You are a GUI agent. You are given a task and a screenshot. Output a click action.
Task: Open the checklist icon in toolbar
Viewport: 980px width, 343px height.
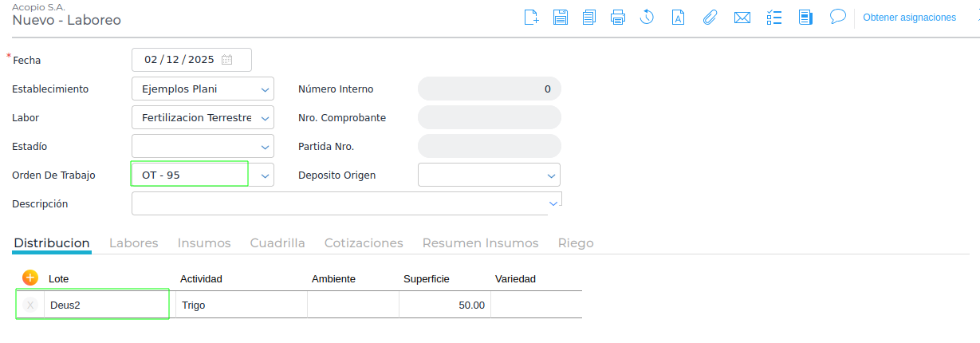773,17
